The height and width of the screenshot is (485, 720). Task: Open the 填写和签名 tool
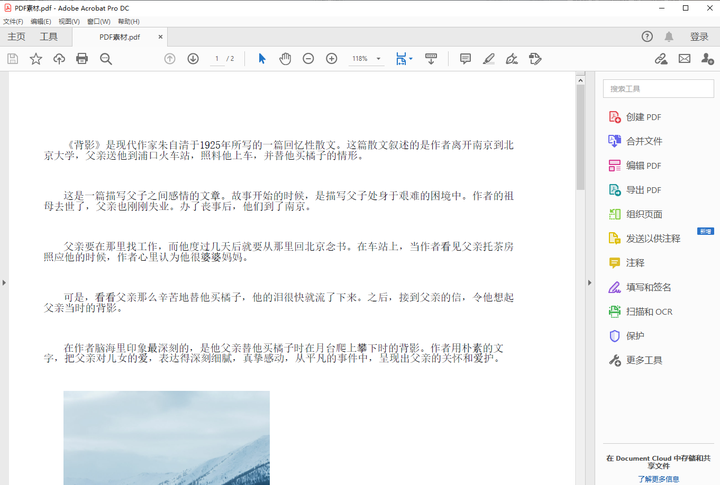coord(640,288)
